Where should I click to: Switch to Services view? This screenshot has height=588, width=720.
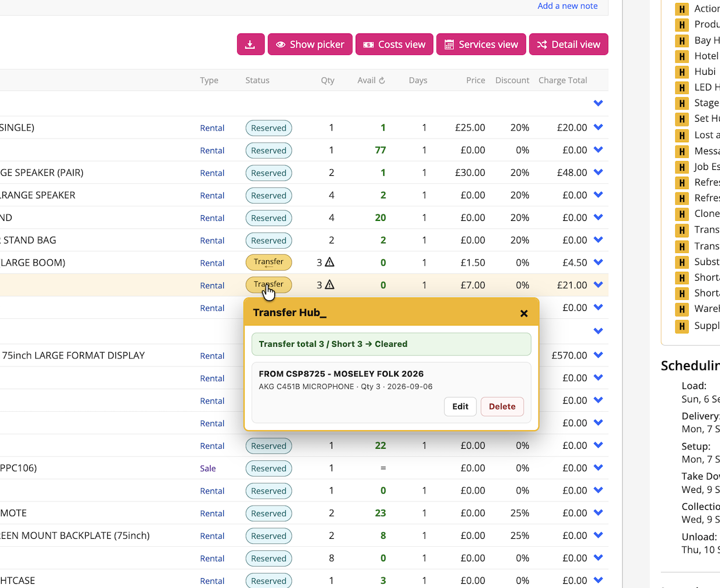[481, 45]
